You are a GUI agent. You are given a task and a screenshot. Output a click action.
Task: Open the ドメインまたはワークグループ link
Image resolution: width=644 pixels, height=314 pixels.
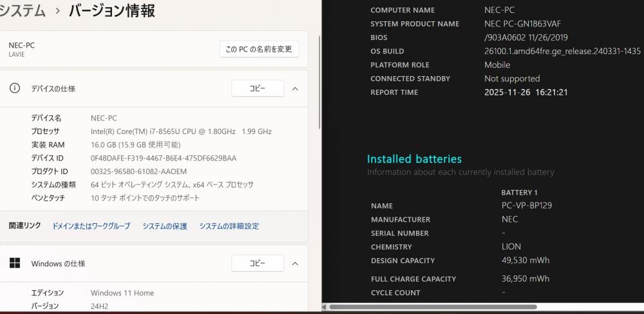coord(91,226)
